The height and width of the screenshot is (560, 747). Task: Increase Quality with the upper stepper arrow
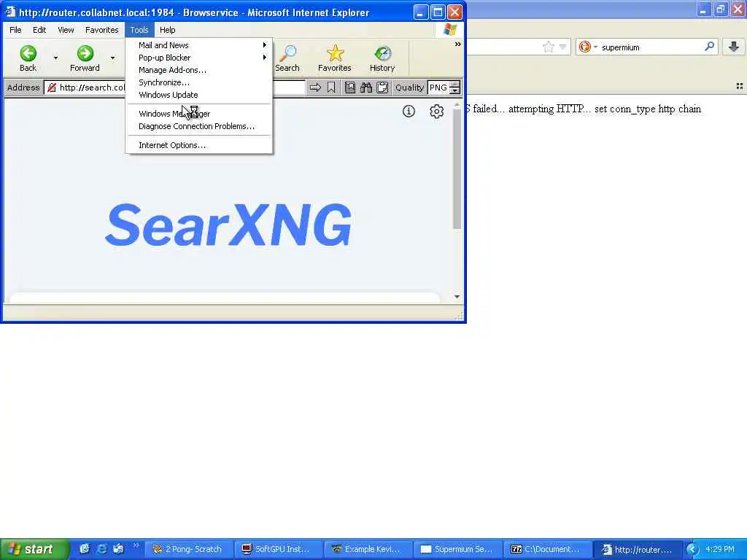(455, 85)
